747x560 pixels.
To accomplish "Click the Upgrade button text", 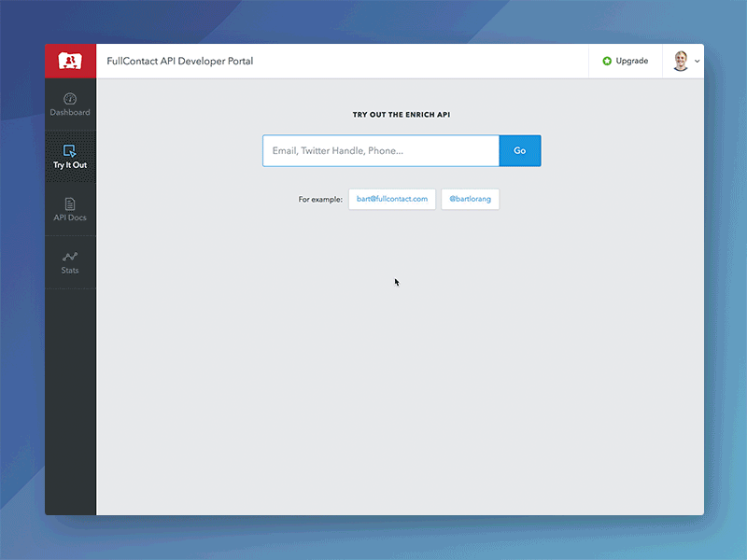I will [632, 61].
